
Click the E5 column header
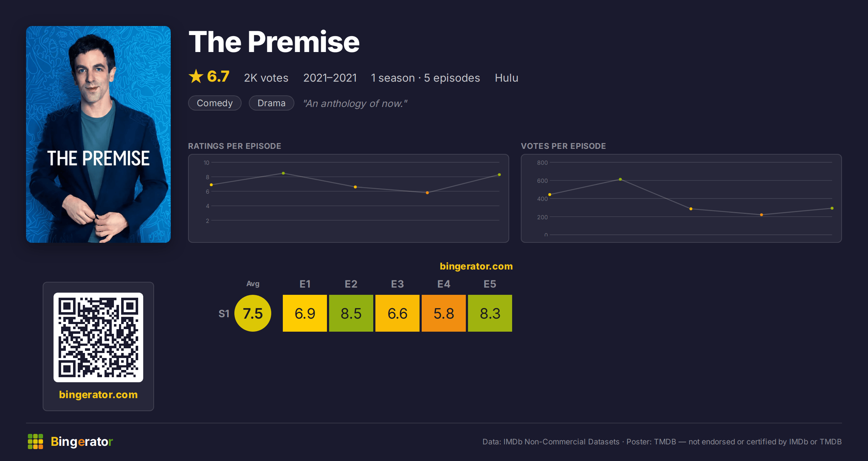pos(490,284)
